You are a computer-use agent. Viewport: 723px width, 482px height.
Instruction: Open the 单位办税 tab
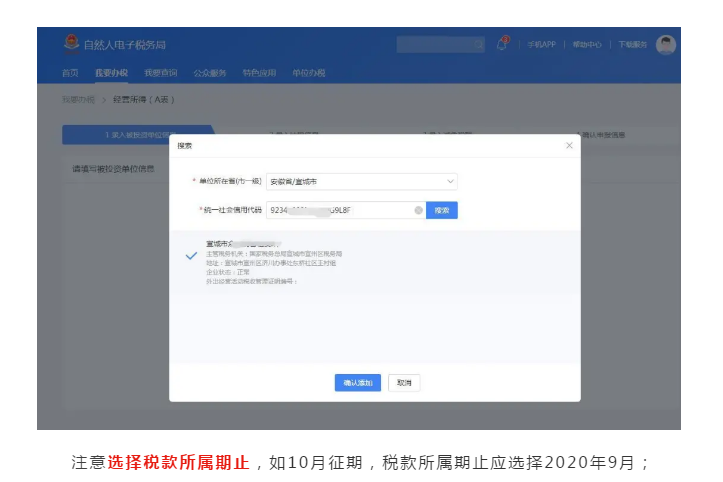pos(308,73)
